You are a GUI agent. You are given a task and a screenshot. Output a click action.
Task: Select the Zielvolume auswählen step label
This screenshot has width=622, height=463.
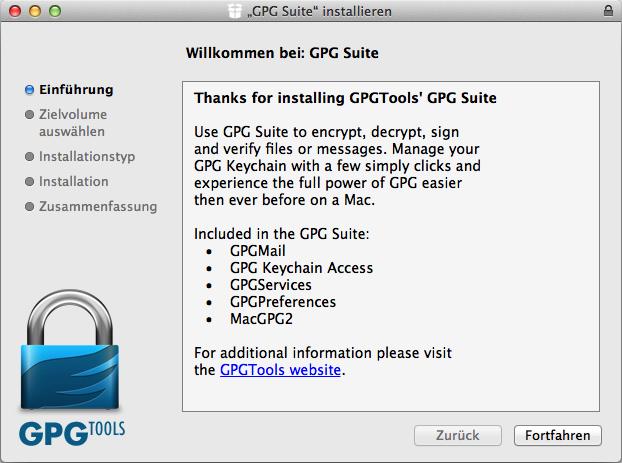[x=73, y=123]
